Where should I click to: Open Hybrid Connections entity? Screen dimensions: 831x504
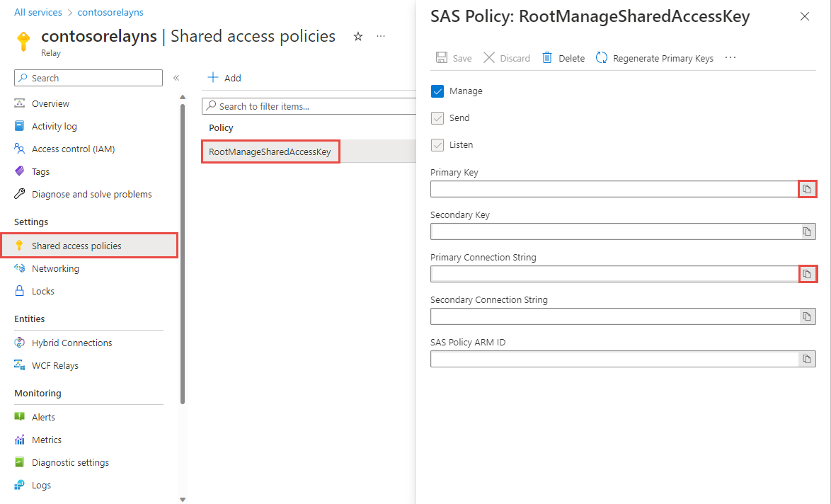72,343
